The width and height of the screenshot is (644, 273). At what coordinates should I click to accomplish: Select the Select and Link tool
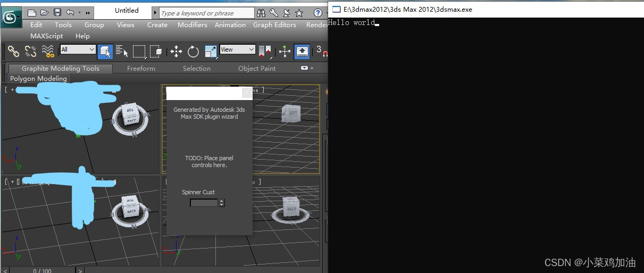pyautogui.click(x=14, y=51)
